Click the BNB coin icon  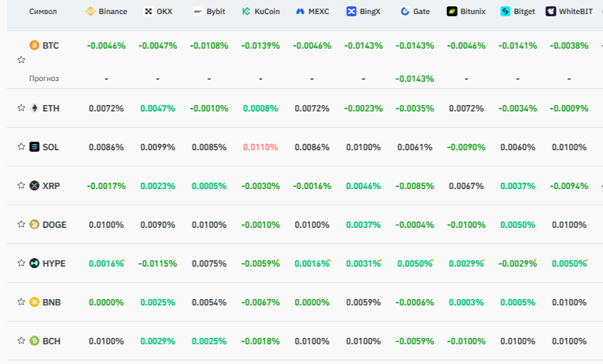coord(34,302)
